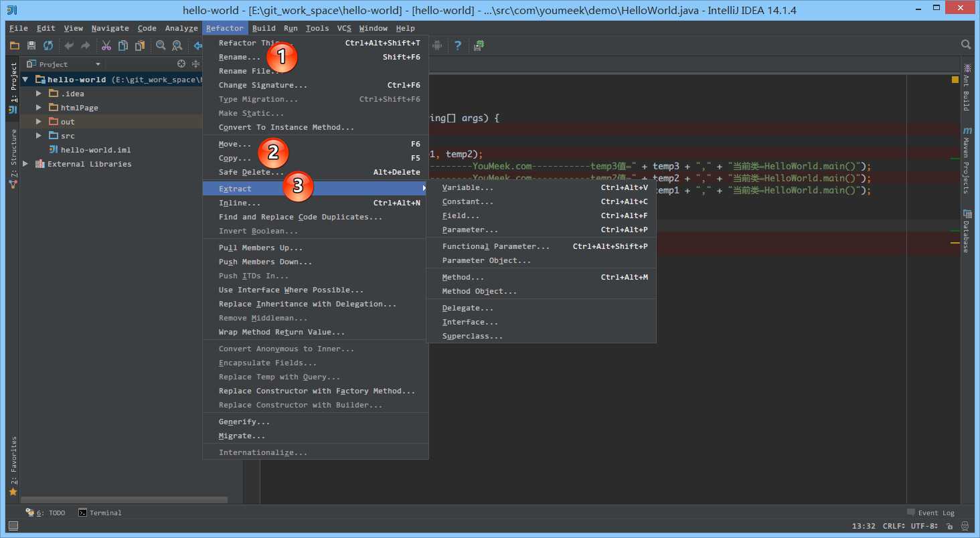Toggle the Z: Structure side tab
980x538 pixels.
pos(13,159)
